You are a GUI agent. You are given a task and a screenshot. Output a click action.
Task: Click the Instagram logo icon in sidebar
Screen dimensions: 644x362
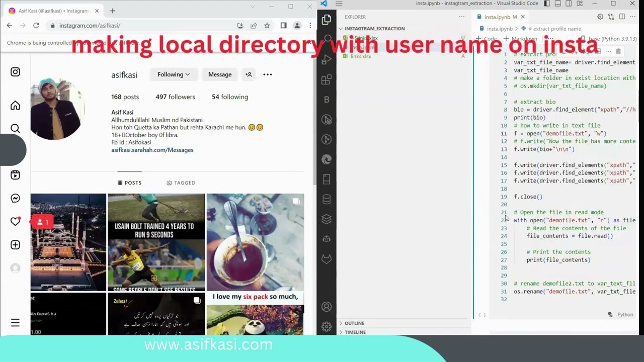pyautogui.click(x=15, y=72)
